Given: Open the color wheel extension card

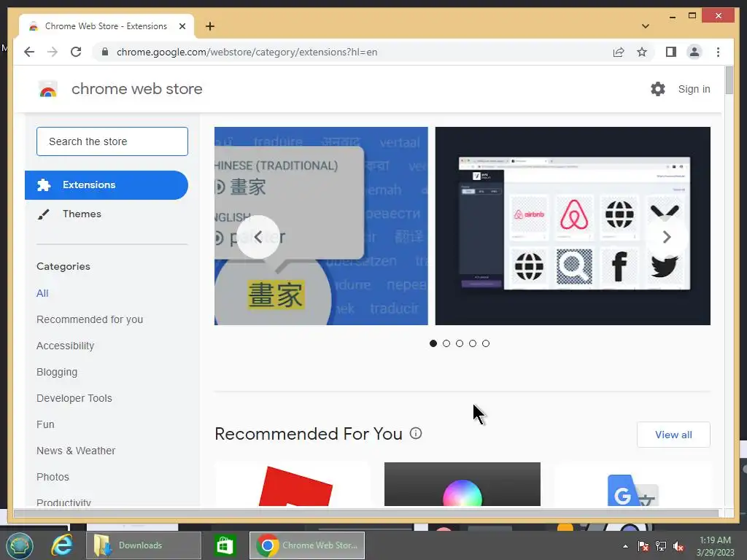Looking at the screenshot, I should (x=462, y=484).
